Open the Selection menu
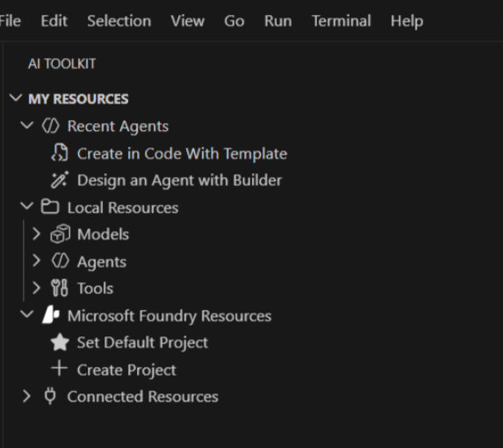The width and height of the screenshot is (503, 448). point(119,21)
